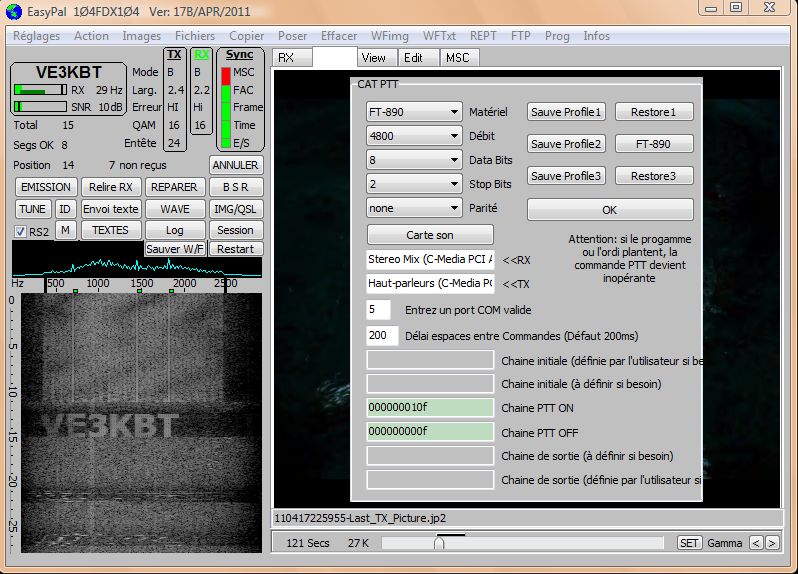
Task: Switch to the Edit tab
Action: 418,58
